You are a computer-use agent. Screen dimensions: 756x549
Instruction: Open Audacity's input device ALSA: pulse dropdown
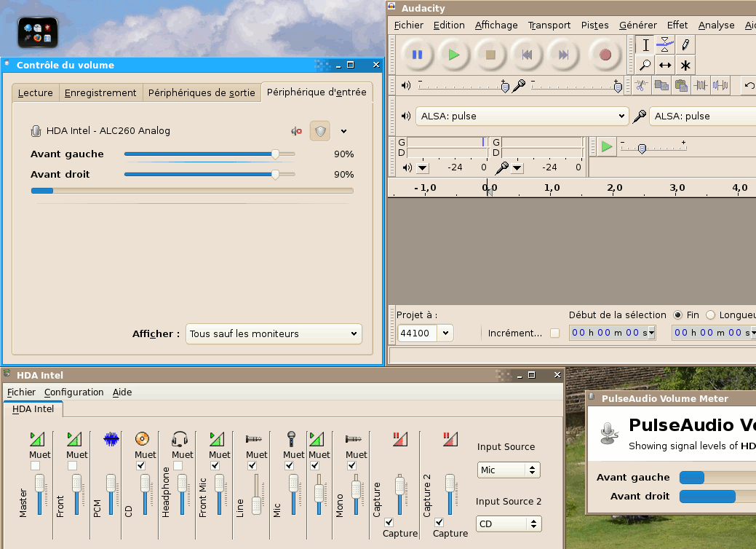click(703, 116)
